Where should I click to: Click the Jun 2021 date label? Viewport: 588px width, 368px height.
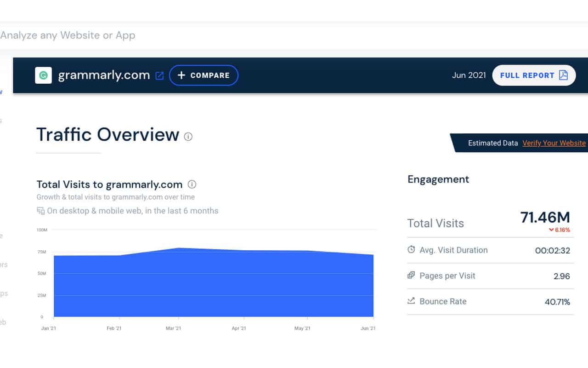(469, 75)
